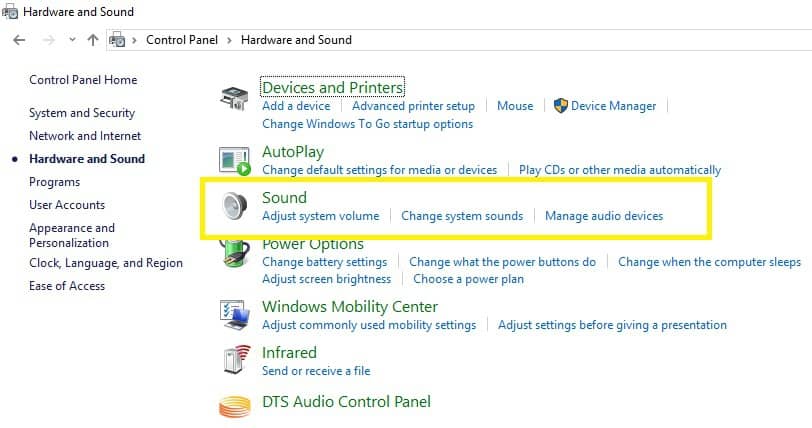The image size is (812, 428).
Task: Go up one level with up arrow
Action: (x=93, y=40)
